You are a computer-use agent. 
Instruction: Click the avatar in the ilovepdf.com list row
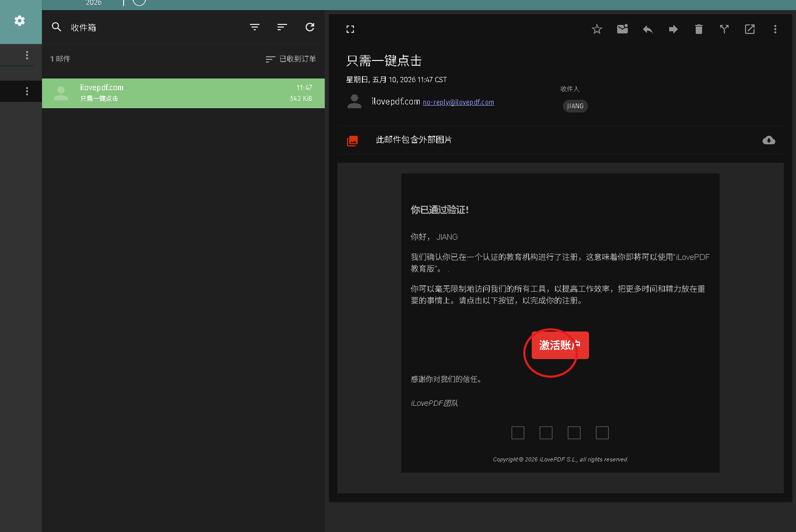coord(61,93)
